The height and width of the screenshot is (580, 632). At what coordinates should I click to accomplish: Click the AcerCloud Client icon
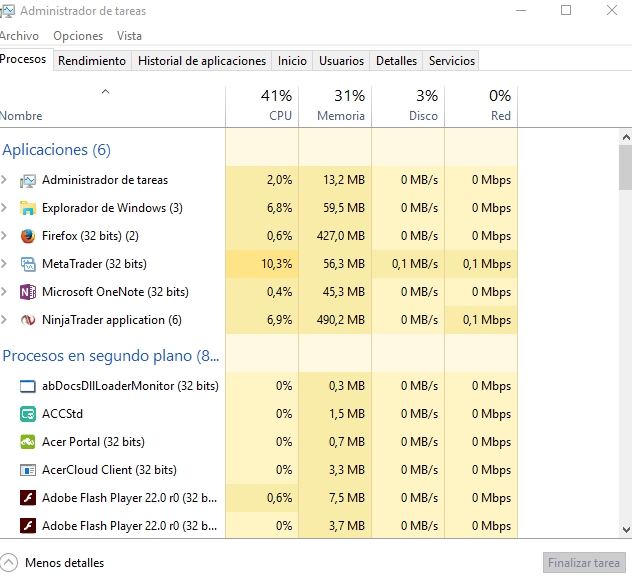[27, 470]
